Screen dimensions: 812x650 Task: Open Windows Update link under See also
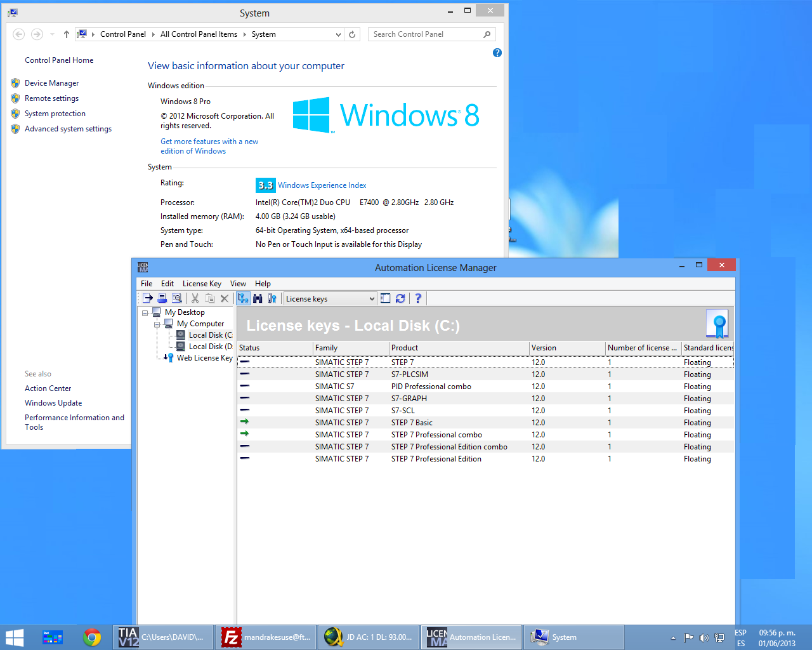(53, 403)
